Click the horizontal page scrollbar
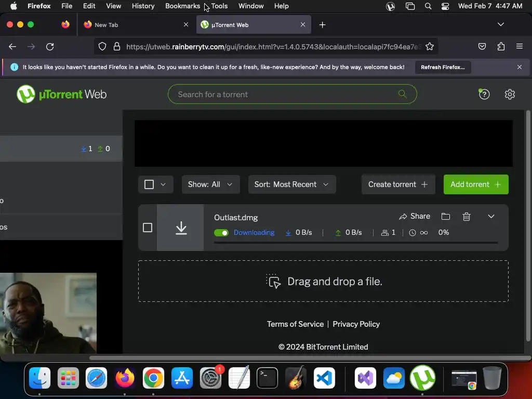This screenshot has height=399, width=532. click(x=310, y=357)
